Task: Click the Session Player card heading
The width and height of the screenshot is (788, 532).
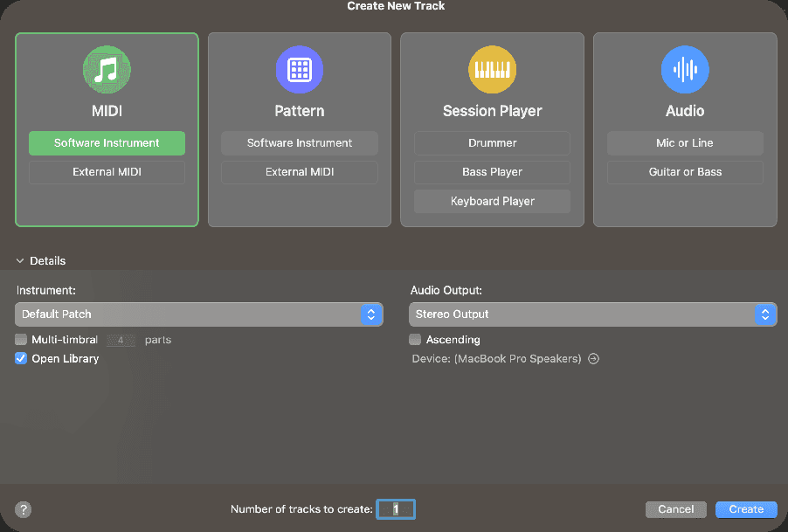Action: coord(492,111)
